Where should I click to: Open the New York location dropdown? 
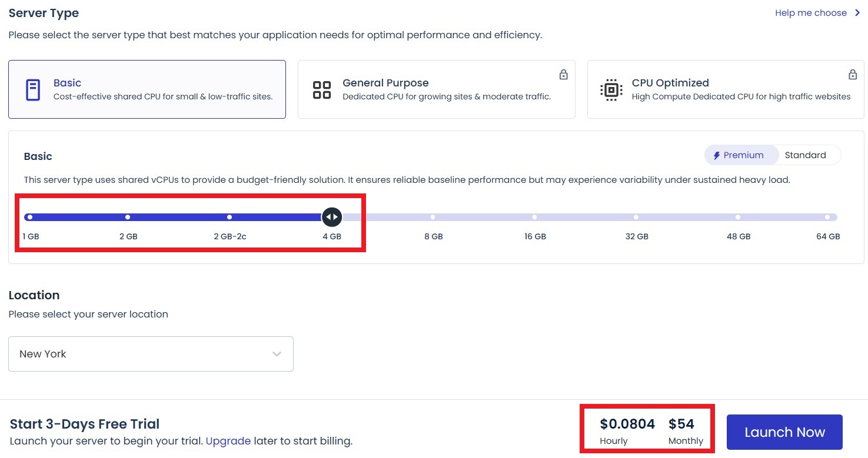tap(151, 353)
